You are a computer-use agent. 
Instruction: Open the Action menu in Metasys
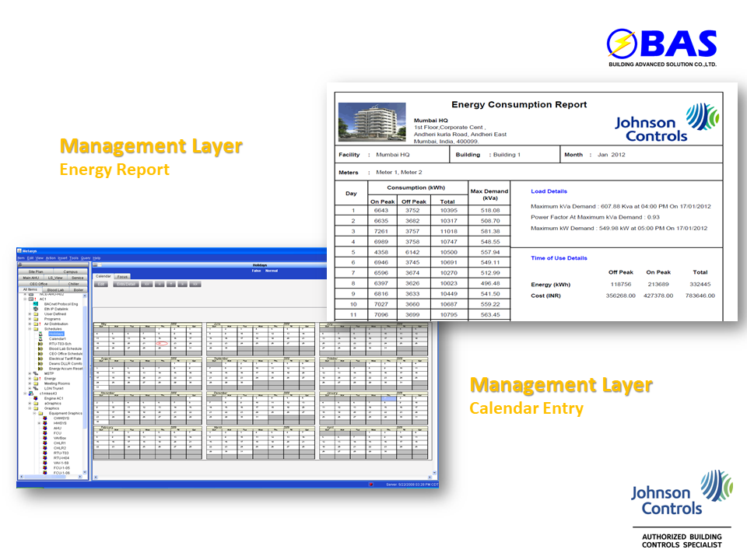(x=51, y=258)
